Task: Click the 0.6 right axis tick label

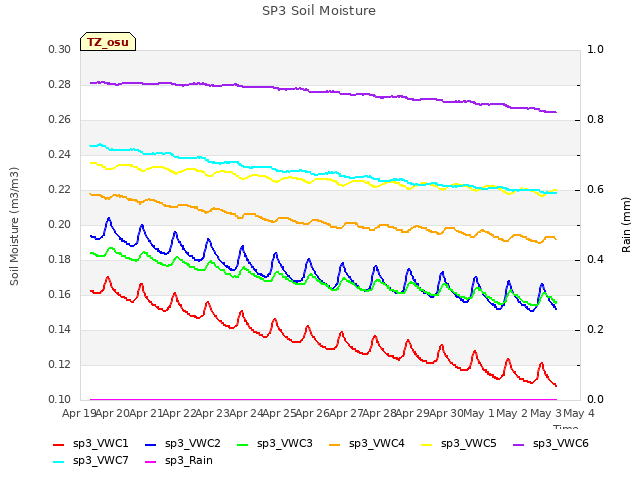Action: 595,189
